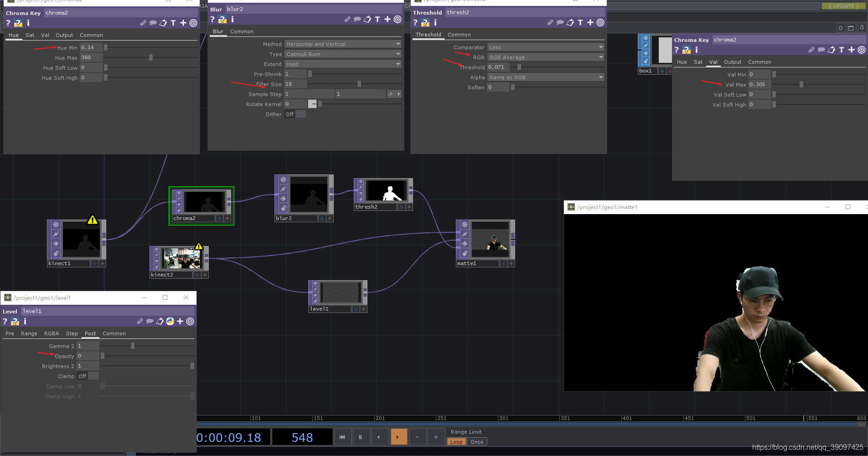Screen dimensions: 868x456
Task: Open Comparator Less dropdown
Action: point(546,47)
